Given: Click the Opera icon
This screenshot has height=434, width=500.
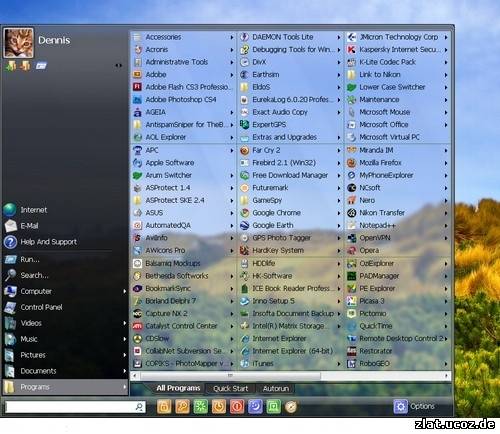Looking at the screenshot, I should pyautogui.click(x=352, y=250).
